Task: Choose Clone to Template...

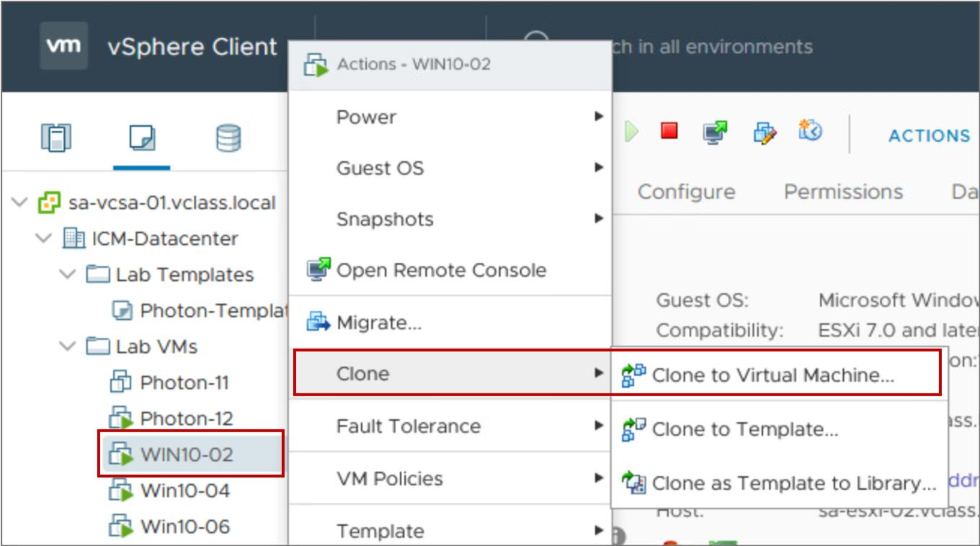Action: pos(778,429)
